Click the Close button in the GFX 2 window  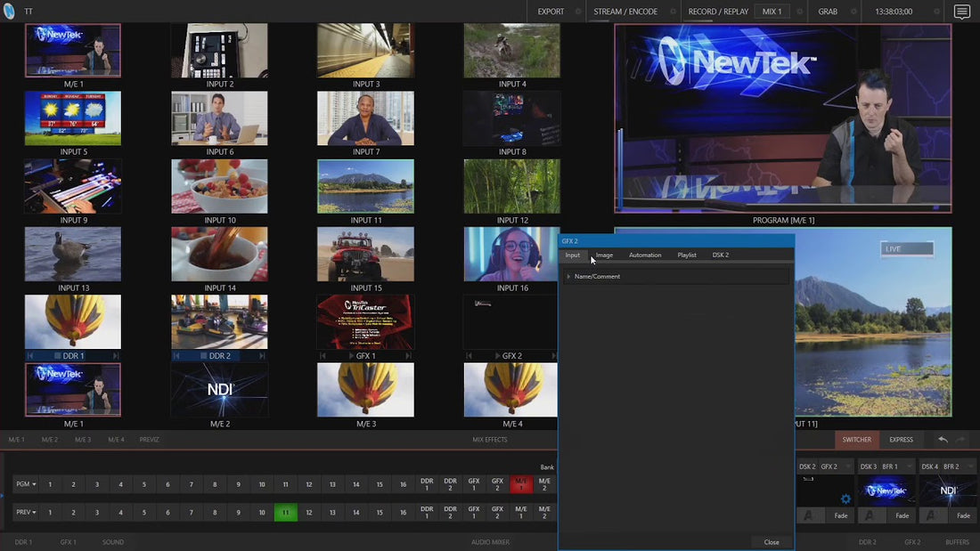tap(771, 541)
